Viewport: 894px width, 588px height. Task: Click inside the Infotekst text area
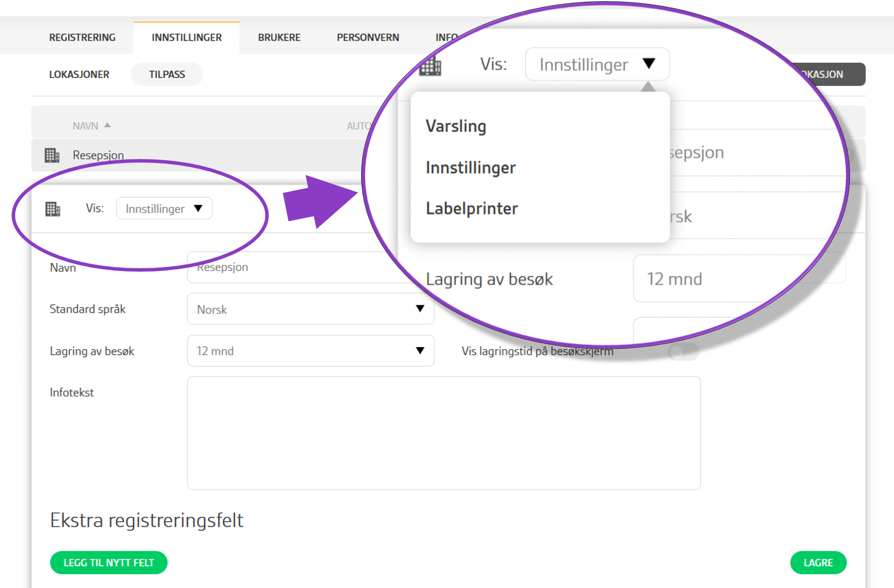(x=444, y=433)
